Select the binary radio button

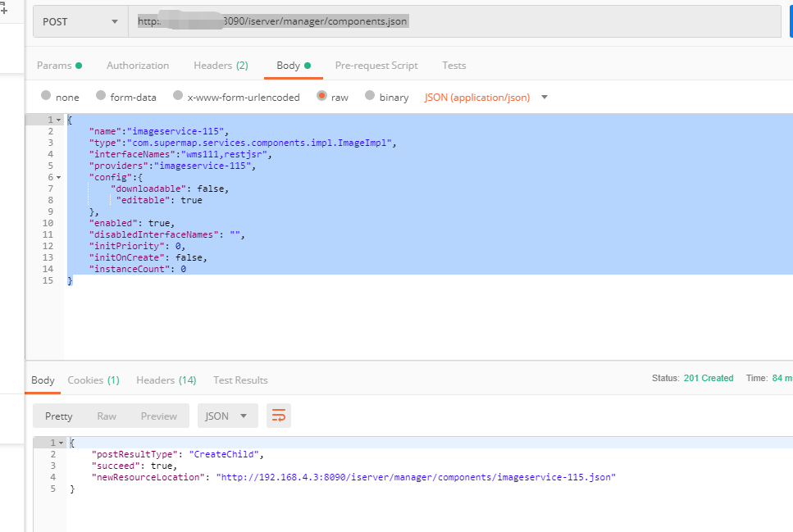(370, 95)
